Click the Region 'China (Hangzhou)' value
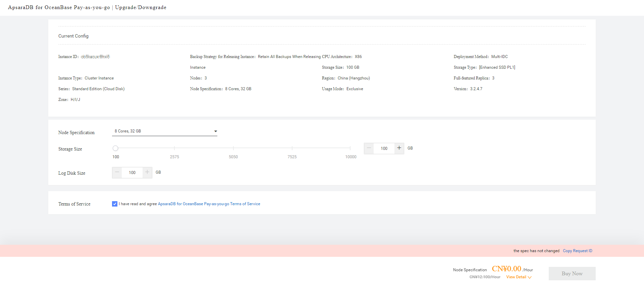 pos(354,78)
